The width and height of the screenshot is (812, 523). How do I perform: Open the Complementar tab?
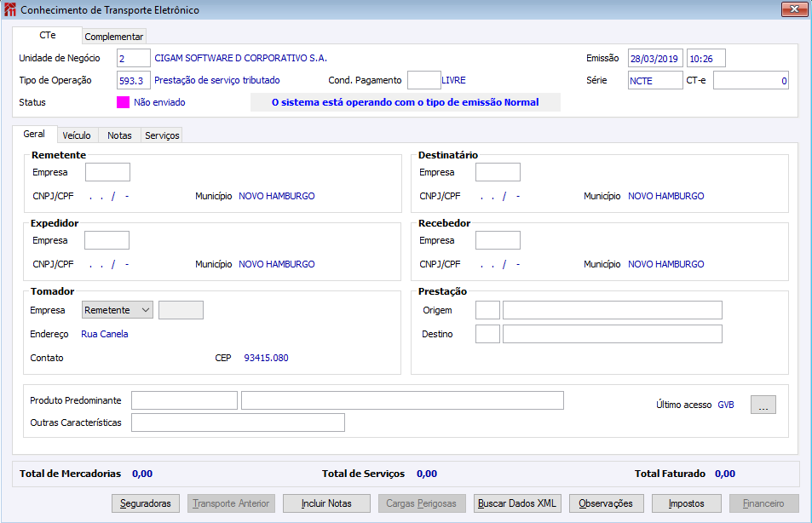click(114, 37)
